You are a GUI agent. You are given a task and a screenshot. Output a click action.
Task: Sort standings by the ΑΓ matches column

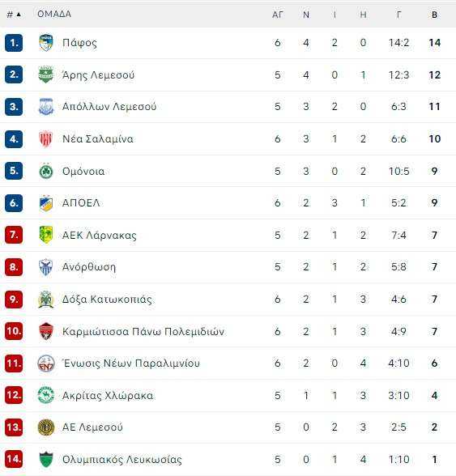coord(277,15)
